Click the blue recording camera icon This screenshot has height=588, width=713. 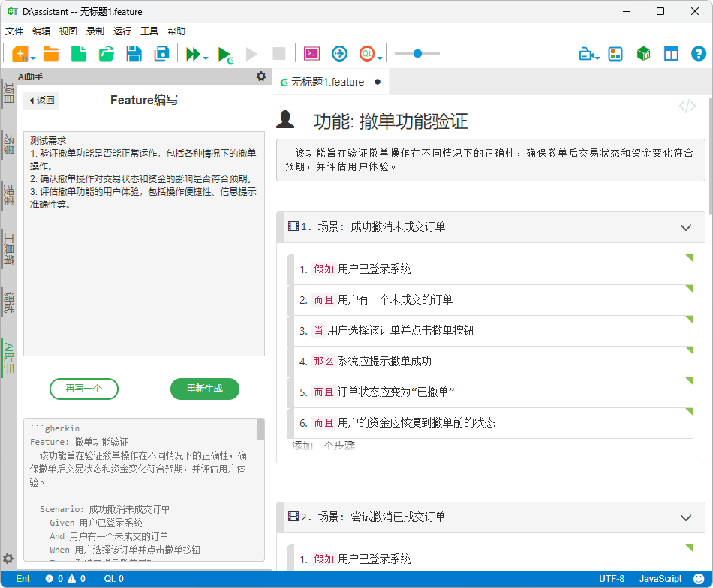[x=585, y=54]
